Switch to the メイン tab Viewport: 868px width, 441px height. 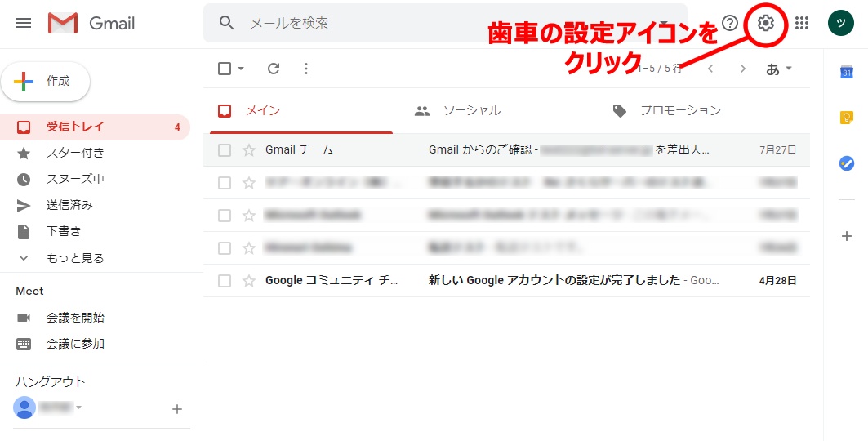(301, 111)
